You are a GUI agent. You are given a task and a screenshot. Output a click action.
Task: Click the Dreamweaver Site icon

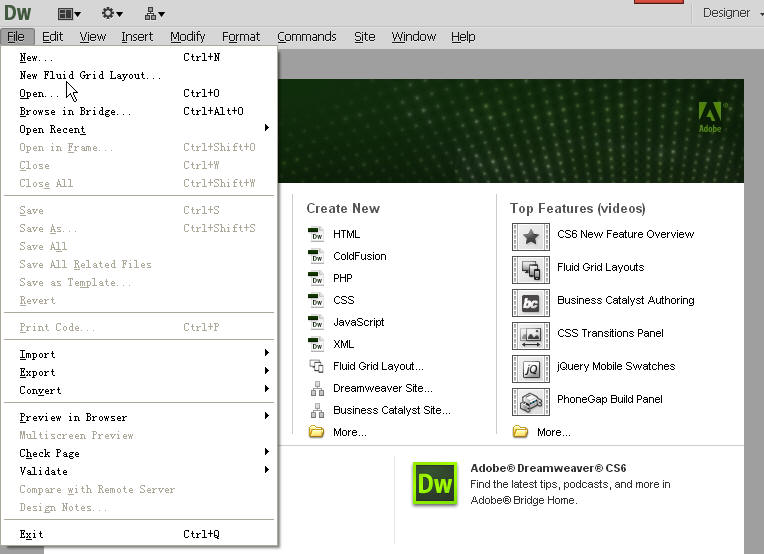[317, 388]
